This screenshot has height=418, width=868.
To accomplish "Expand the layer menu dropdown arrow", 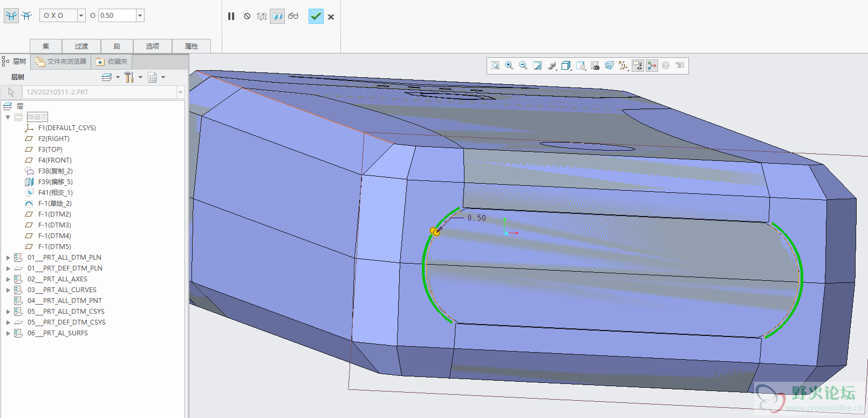I will [x=118, y=77].
